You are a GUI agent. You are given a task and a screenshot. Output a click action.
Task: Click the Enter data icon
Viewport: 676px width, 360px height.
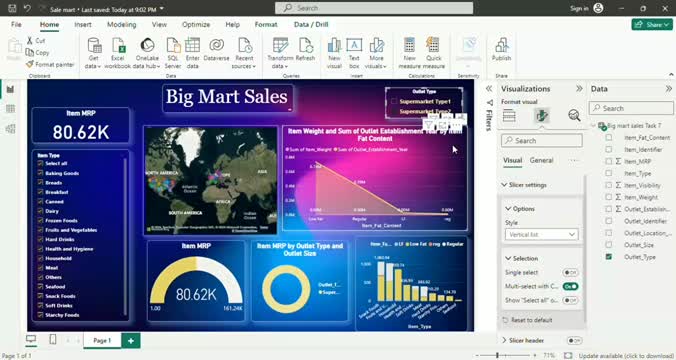[x=192, y=53]
